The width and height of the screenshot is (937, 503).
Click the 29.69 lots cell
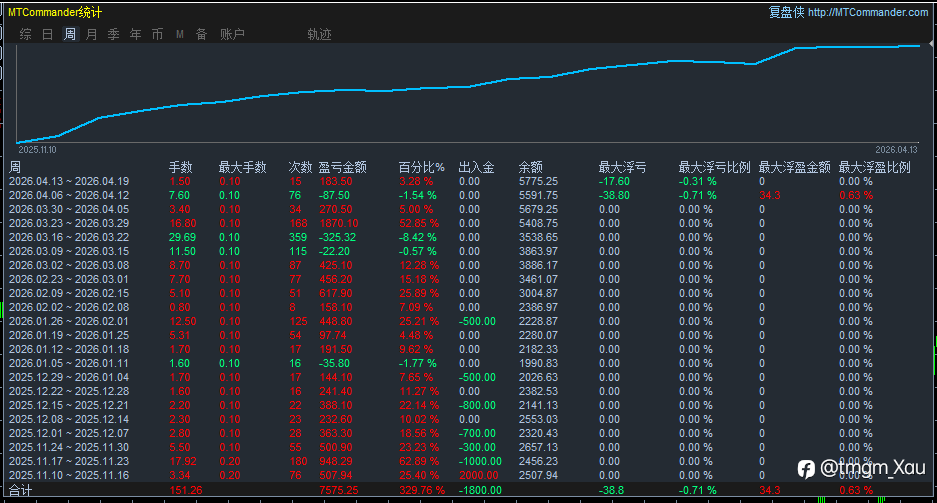tap(182, 237)
